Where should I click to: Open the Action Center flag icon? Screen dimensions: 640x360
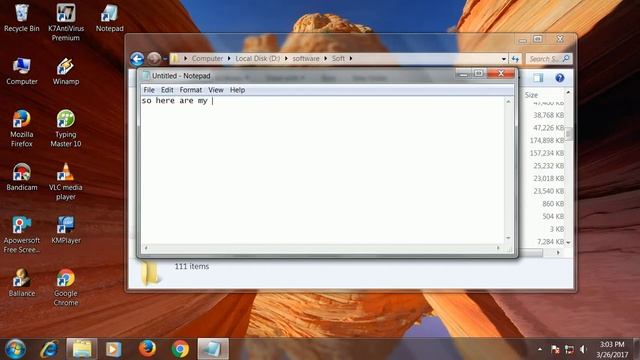click(555, 349)
